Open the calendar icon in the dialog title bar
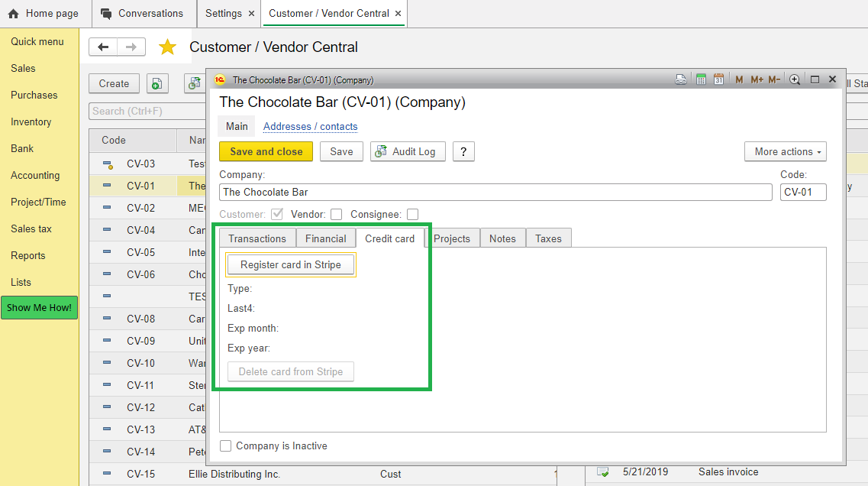 point(718,79)
